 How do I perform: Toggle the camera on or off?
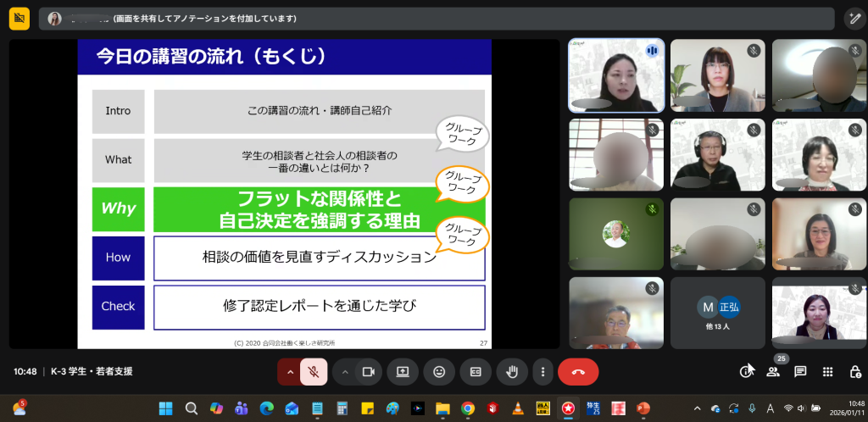[x=368, y=371]
